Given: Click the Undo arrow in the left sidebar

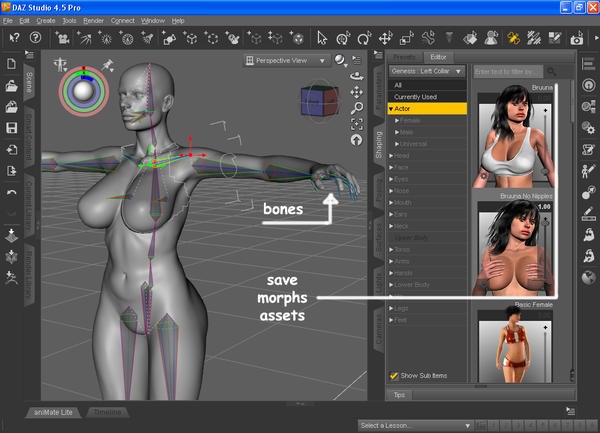Looking at the screenshot, I should 11,192.
